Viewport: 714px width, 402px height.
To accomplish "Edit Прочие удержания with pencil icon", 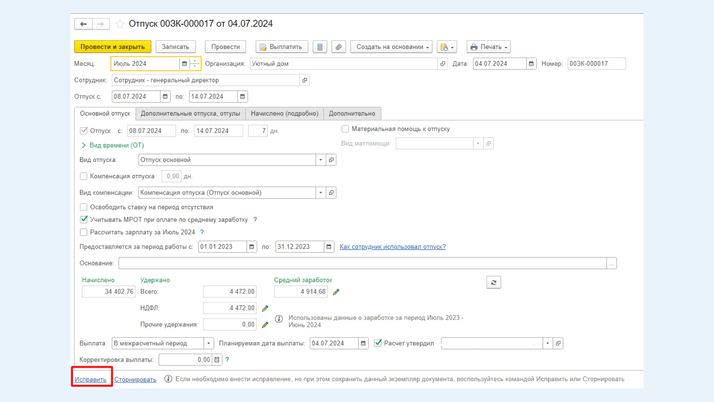I will 265,325.
